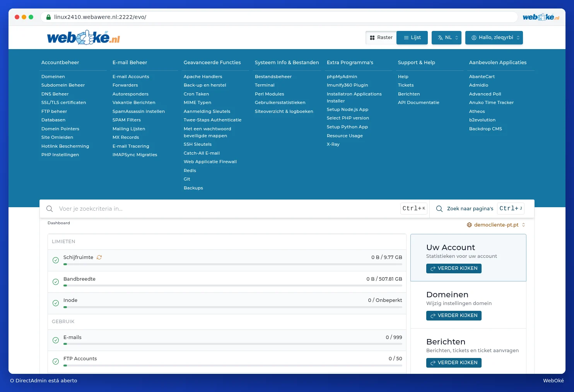Click the Bandbreedte usage progress bar
Viewport: 574px width, 392px height.
tap(233, 286)
